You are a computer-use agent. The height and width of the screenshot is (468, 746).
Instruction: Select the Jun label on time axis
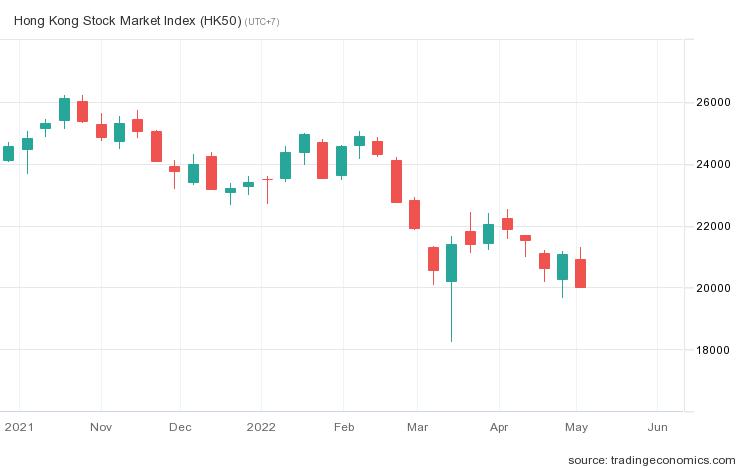pyautogui.click(x=657, y=426)
